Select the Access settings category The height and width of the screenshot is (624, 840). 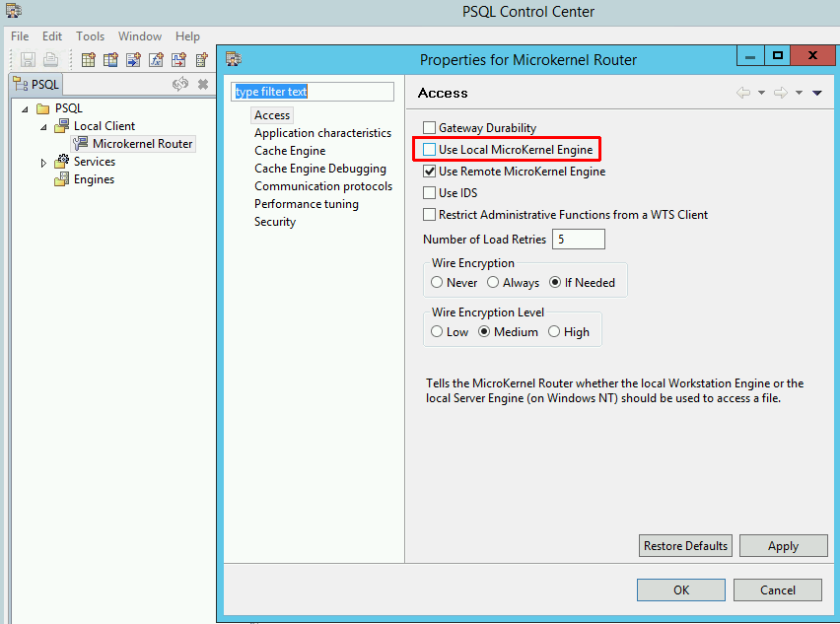coord(272,115)
